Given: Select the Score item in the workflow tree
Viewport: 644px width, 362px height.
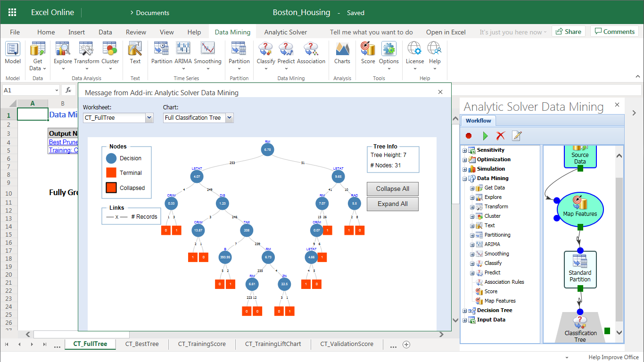Looking at the screenshot, I should click(491, 291).
